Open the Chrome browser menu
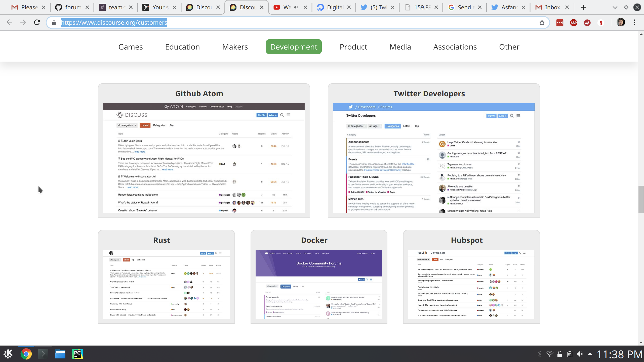 point(634,22)
